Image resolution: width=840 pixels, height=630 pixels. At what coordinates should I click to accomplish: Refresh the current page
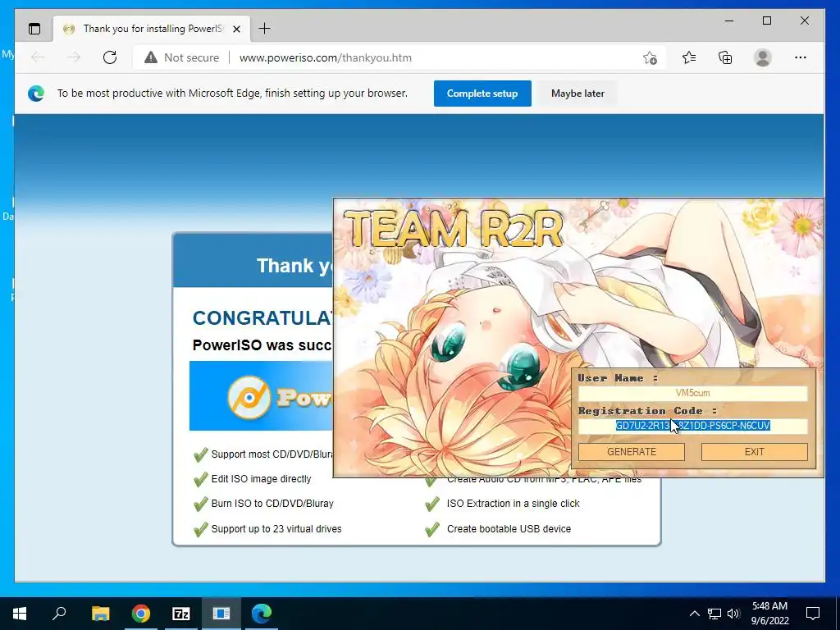(x=110, y=57)
